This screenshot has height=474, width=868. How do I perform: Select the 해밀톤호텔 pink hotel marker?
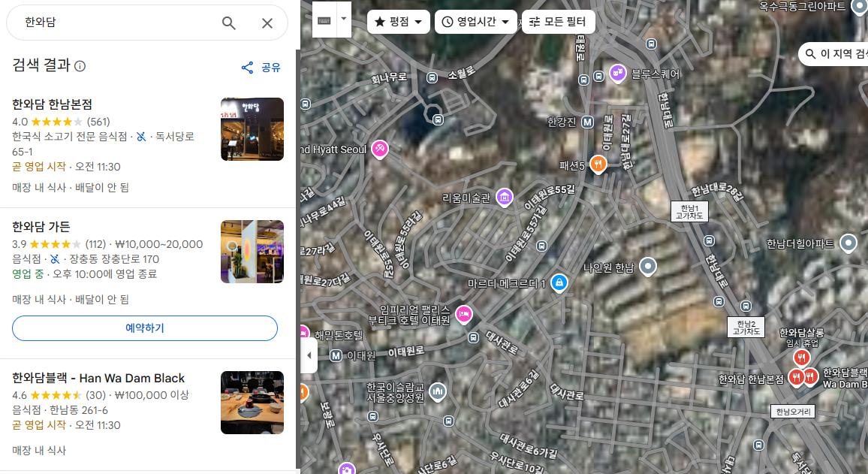pos(303,333)
